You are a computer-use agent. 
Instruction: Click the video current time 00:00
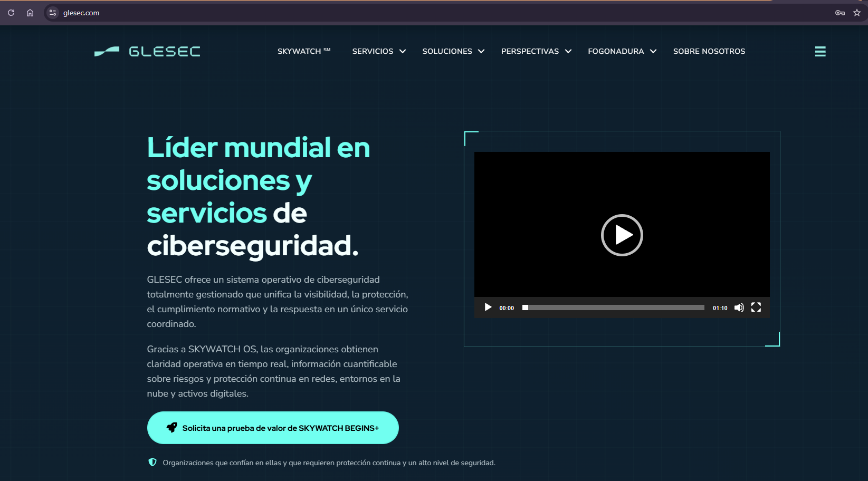[507, 308]
